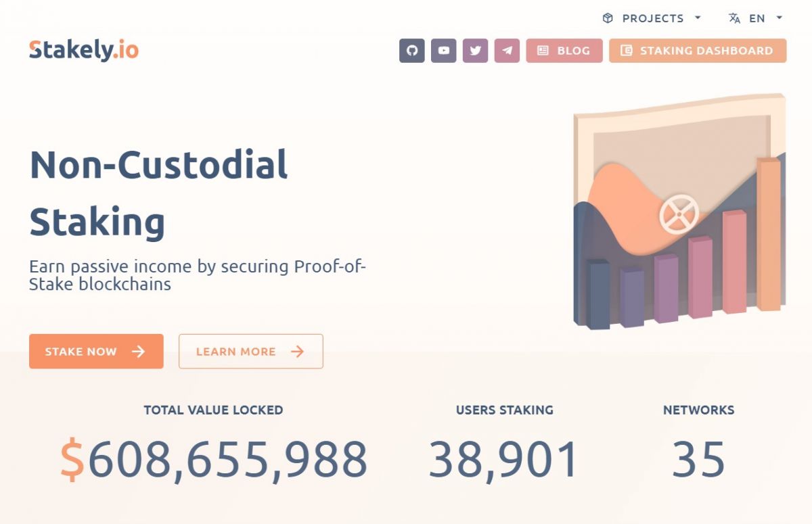Open the PROJECTS menu

[653, 18]
